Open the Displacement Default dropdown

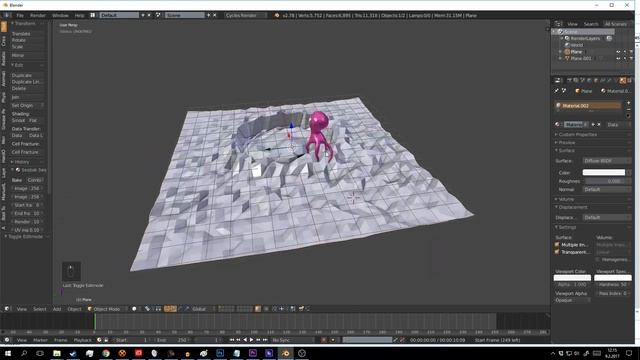click(607, 218)
